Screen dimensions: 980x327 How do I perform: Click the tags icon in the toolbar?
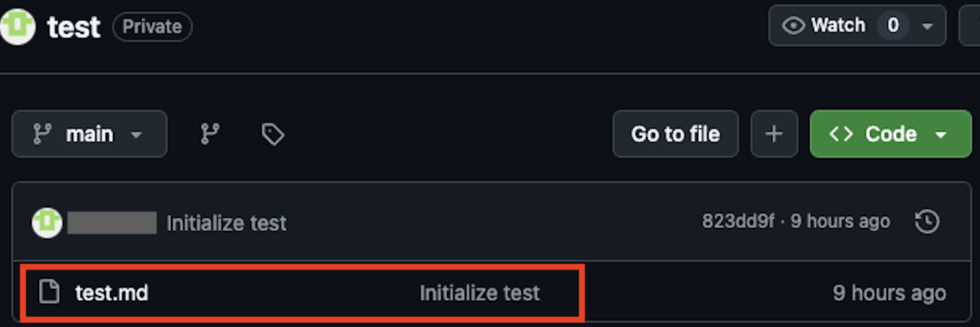tap(272, 135)
